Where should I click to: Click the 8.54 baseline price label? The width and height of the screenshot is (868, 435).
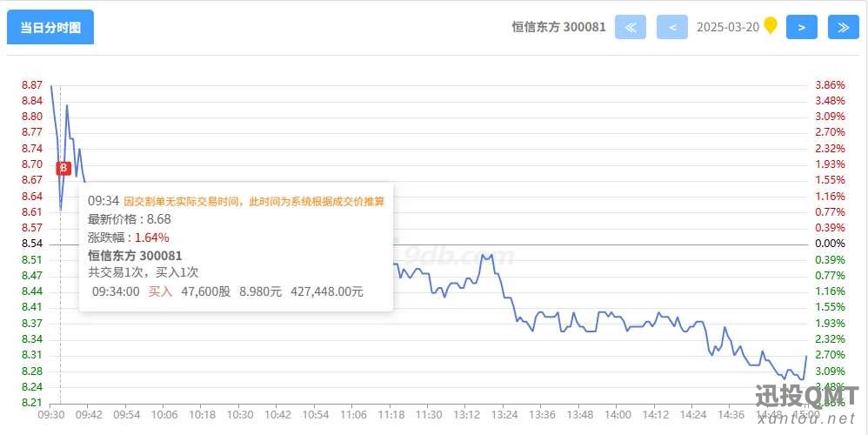pyautogui.click(x=32, y=244)
